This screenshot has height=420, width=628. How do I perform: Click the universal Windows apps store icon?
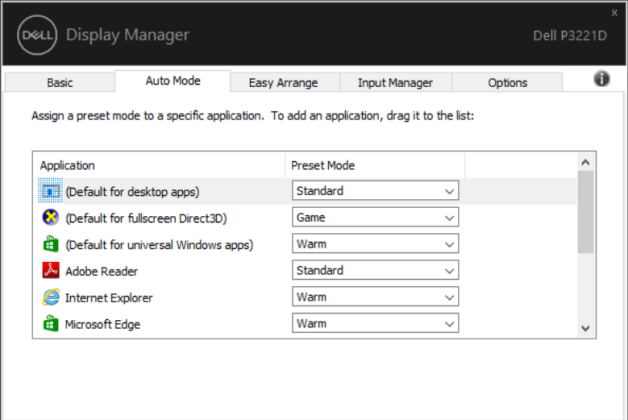tap(50, 244)
